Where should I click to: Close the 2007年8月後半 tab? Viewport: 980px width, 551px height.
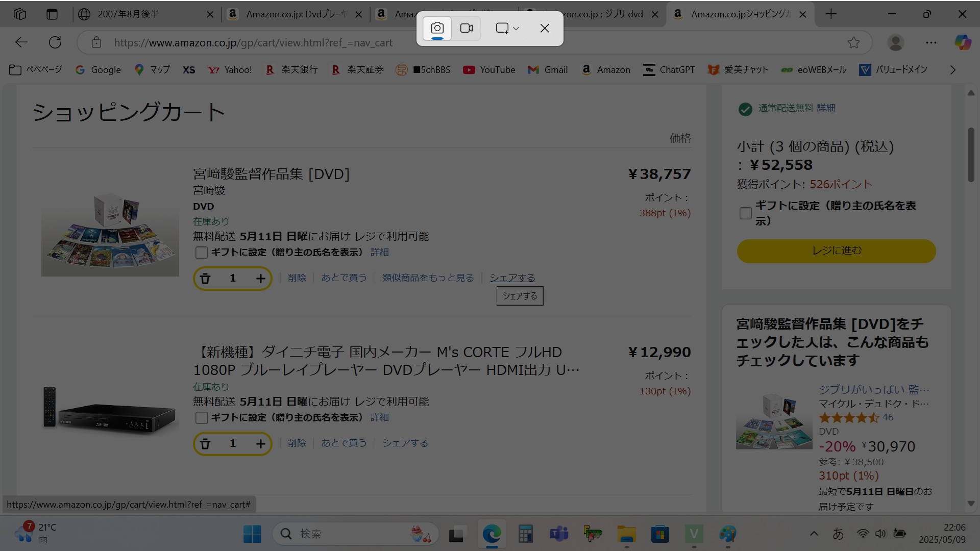[x=210, y=14]
